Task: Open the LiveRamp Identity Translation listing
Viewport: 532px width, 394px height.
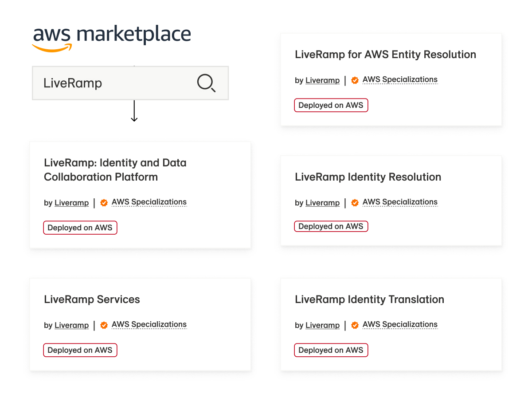Action: (369, 299)
